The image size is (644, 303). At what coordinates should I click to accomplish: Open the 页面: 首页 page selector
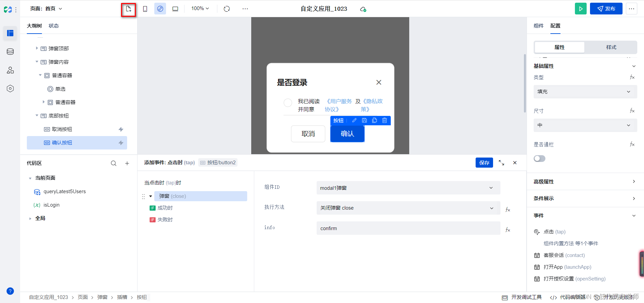(46, 9)
